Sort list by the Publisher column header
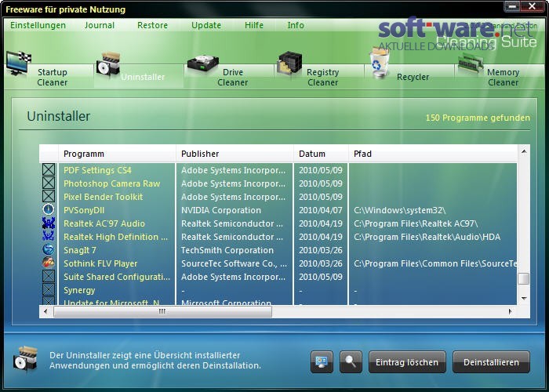This screenshot has height=392, width=549. (x=235, y=154)
